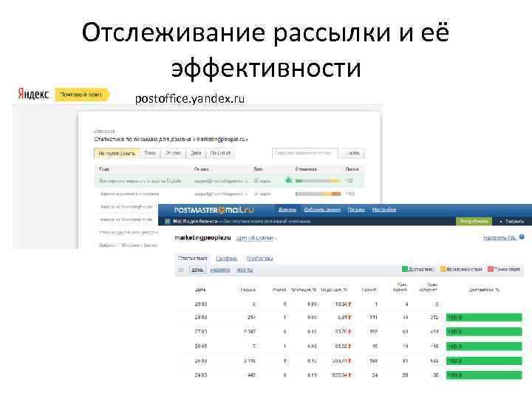Click the green thumbs-up icon in the highlighted row

(288, 180)
